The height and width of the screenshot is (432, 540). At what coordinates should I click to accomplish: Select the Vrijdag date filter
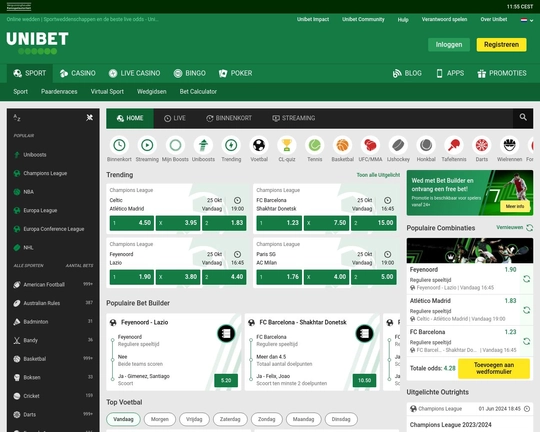tap(194, 419)
